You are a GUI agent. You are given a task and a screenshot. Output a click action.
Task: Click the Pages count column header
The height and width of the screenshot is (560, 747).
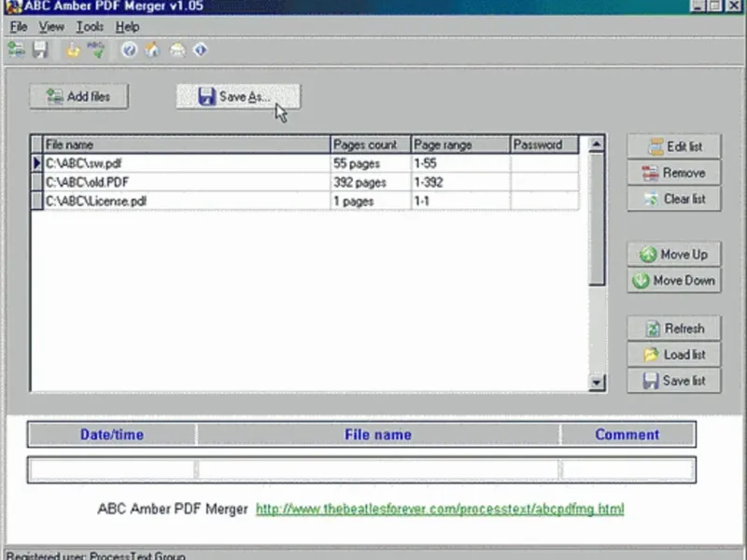click(x=370, y=145)
